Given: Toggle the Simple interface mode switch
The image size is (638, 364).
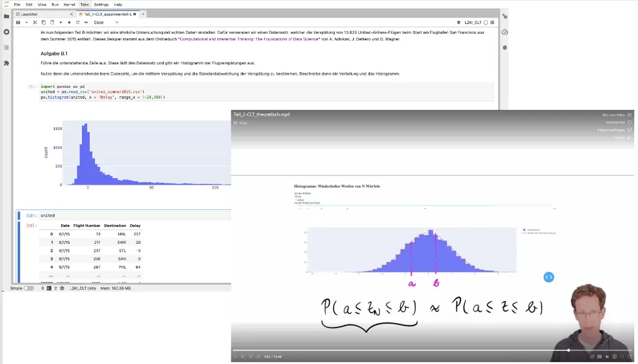Looking at the screenshot, I should [x=29, y=288].
